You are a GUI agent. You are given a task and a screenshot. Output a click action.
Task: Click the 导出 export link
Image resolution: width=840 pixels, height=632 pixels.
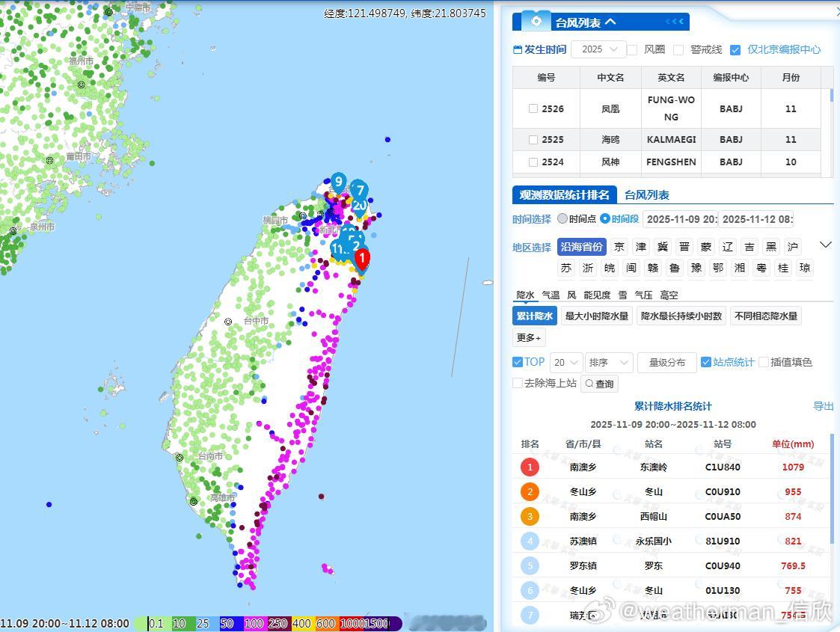point(823,406)
